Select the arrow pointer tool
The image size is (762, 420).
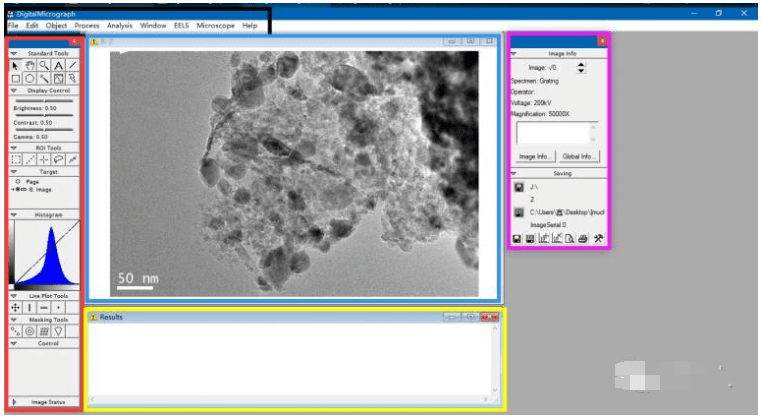tap(16, 65)
